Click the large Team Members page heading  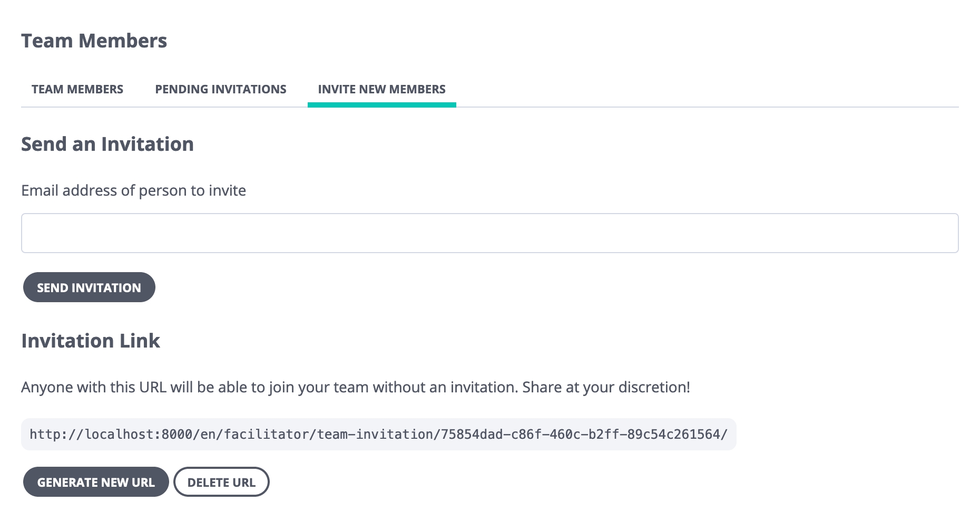(x=94, y=41)
